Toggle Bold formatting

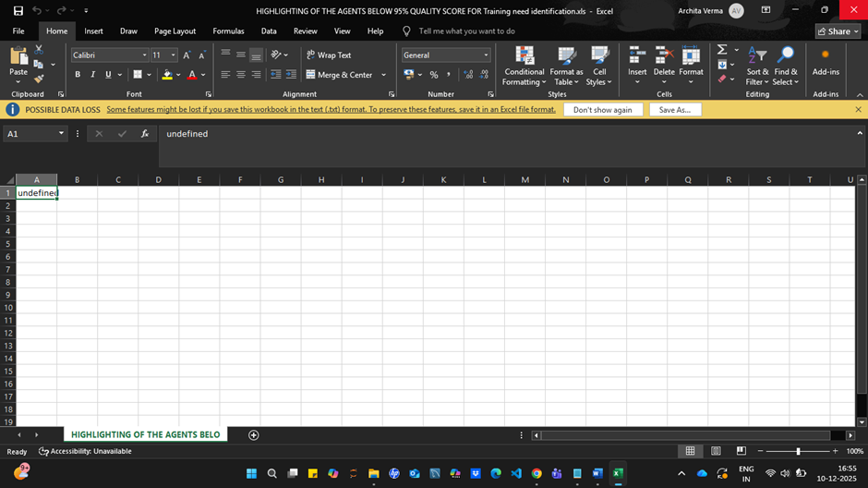(78, 75)
